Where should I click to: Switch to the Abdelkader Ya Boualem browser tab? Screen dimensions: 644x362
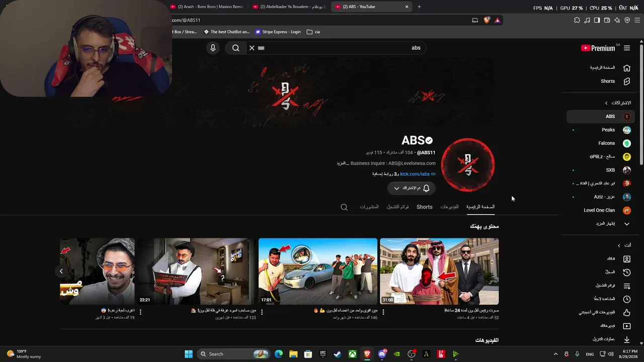tap(289, 7)
